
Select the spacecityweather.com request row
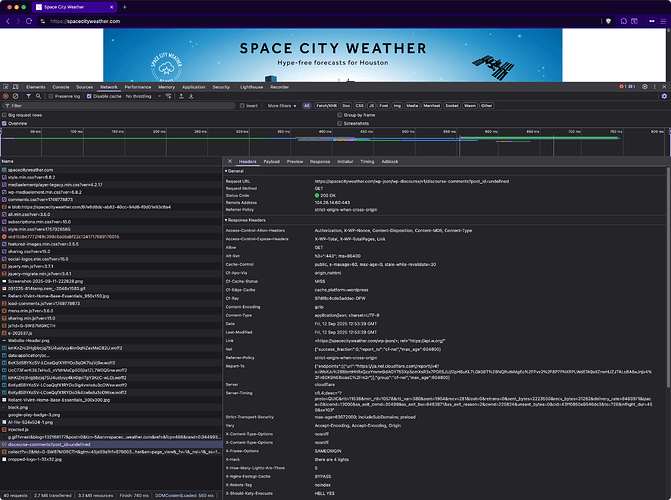[x=111, y=170]
